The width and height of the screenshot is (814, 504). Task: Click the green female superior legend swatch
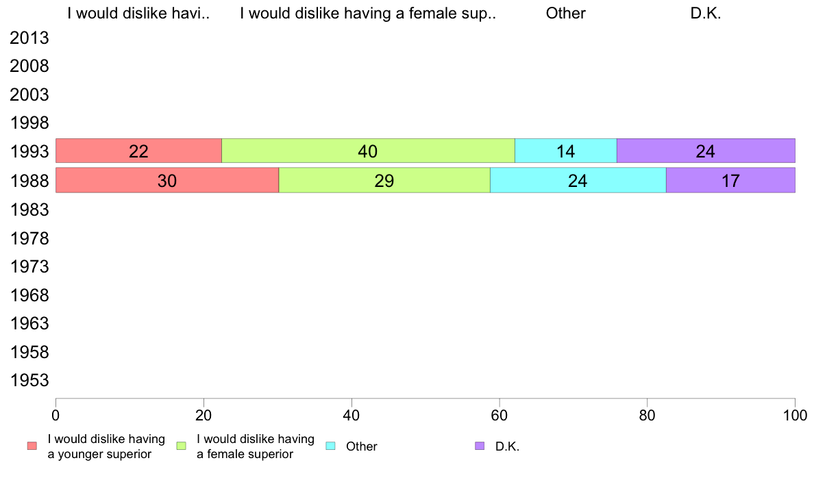(x=181, y=446)
